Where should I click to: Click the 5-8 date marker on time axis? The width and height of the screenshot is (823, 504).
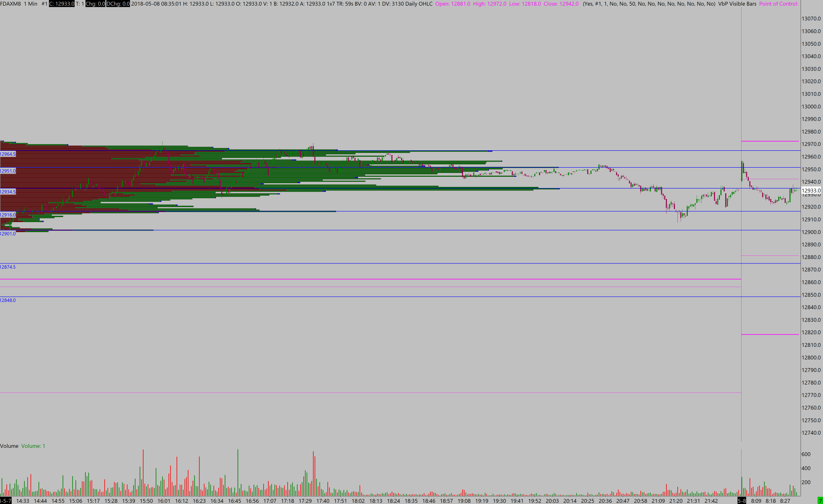click(x=742, y=501)
